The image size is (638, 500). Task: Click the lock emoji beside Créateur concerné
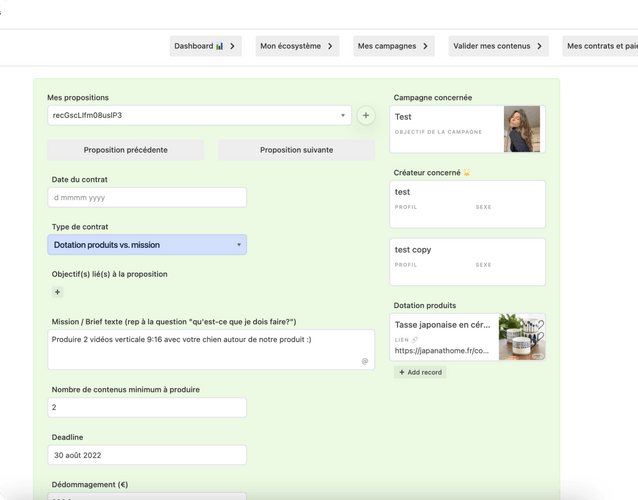coord(466,173)
